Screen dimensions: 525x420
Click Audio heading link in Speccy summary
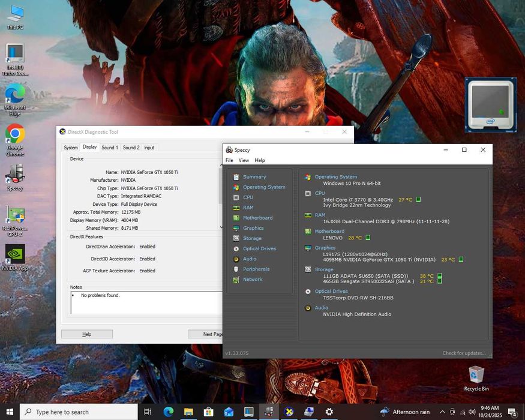321,308
